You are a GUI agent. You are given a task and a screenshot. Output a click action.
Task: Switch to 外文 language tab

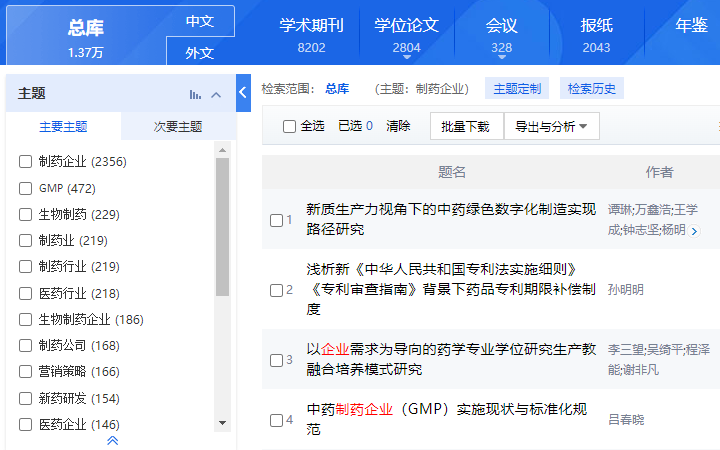click(200, 52)
